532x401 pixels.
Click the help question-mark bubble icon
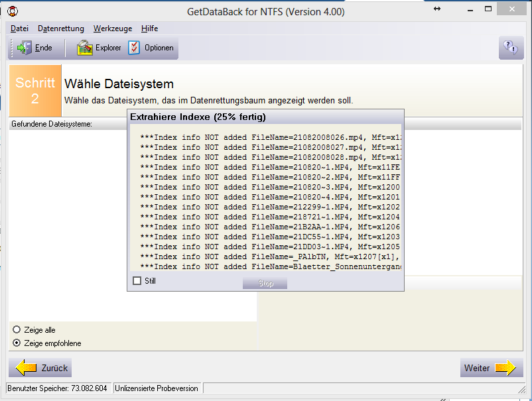[x=511, y=48]
